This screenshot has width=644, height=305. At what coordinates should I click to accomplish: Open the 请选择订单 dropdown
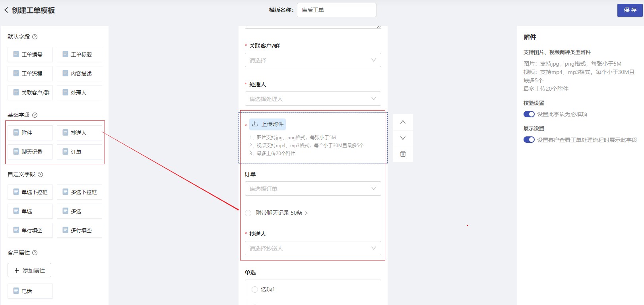tap(313, 188)
